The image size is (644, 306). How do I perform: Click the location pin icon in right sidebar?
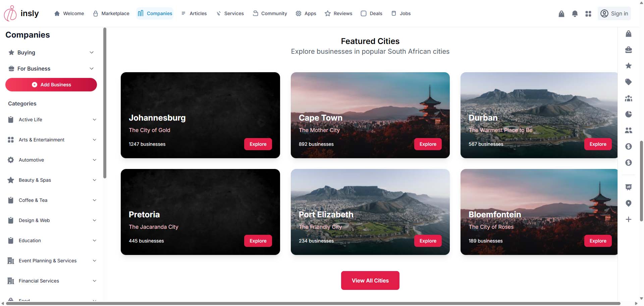click(x=629, y=203)
